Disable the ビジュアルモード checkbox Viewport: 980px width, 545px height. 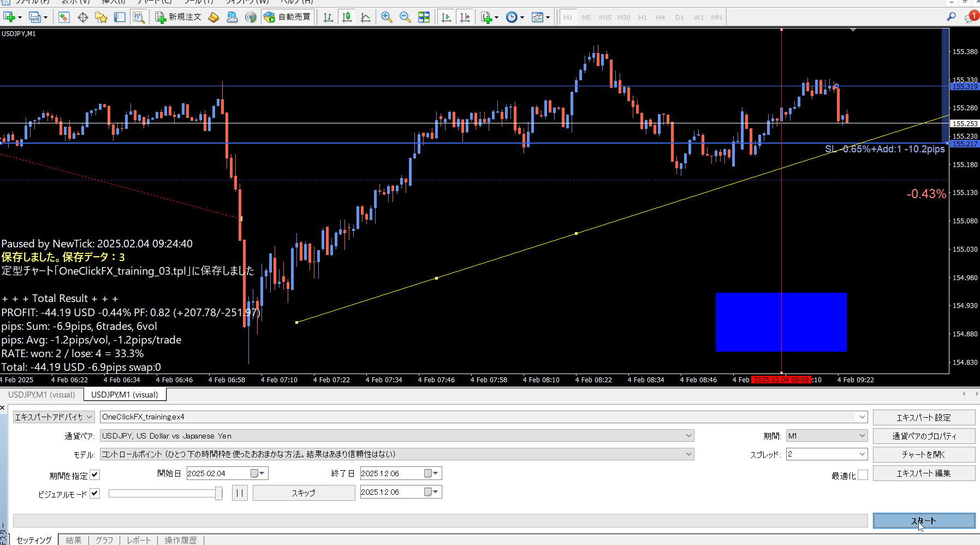pyautogui.click(x=95, y=494)
